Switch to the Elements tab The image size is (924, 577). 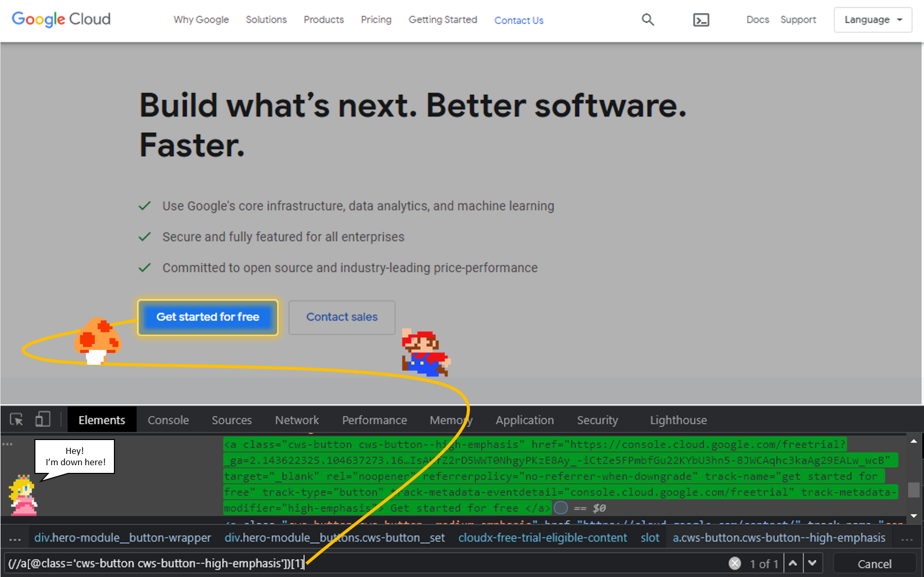tap(102, 420)
